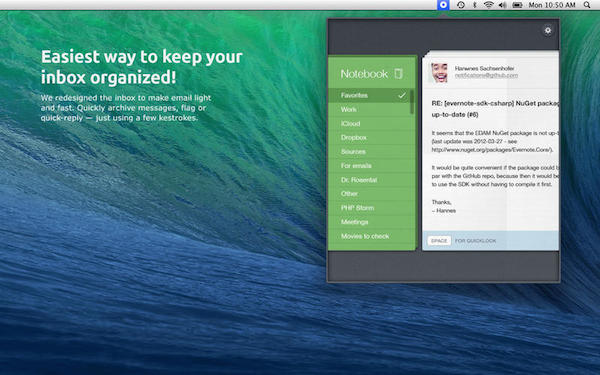Screen dimensions: 600x375
Task: Click the Notebook header title
Action: click(364, 74)
